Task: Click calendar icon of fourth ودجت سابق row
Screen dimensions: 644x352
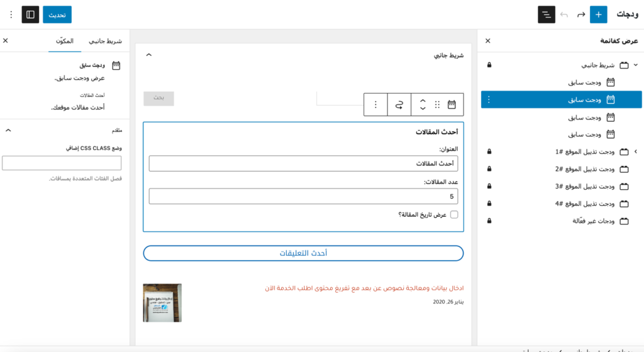Action: pos(611,135)
